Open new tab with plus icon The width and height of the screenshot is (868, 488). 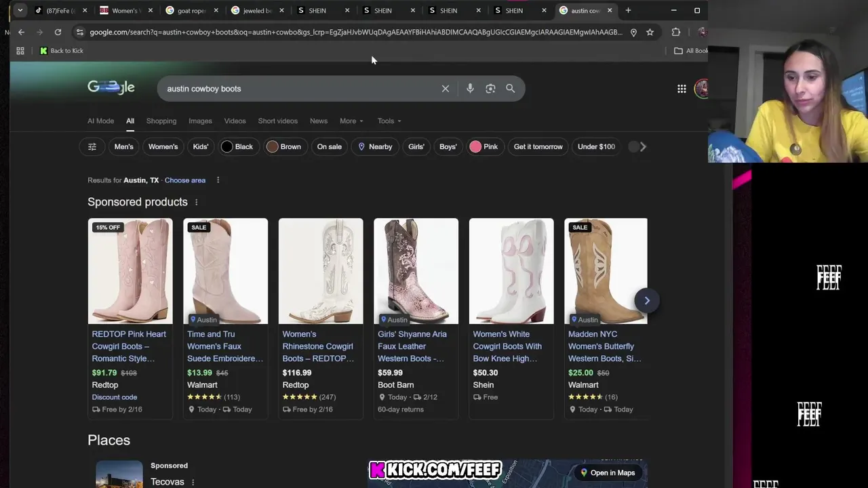point(628,10)
